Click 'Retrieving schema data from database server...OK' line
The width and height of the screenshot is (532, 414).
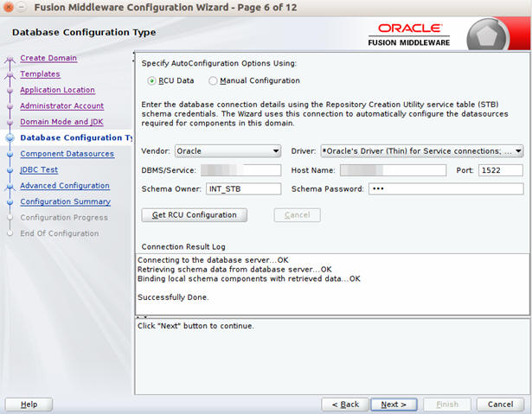234,270
